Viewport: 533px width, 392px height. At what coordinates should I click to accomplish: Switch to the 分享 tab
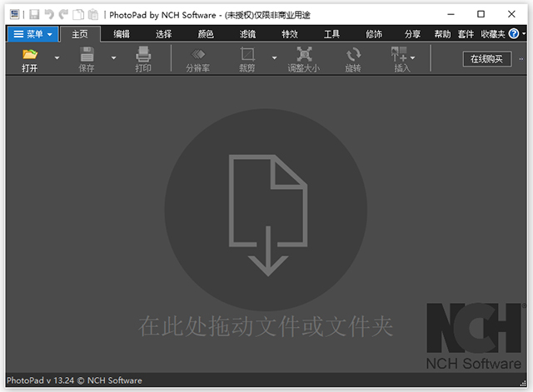pyautogui.click(x=413, y=34)
